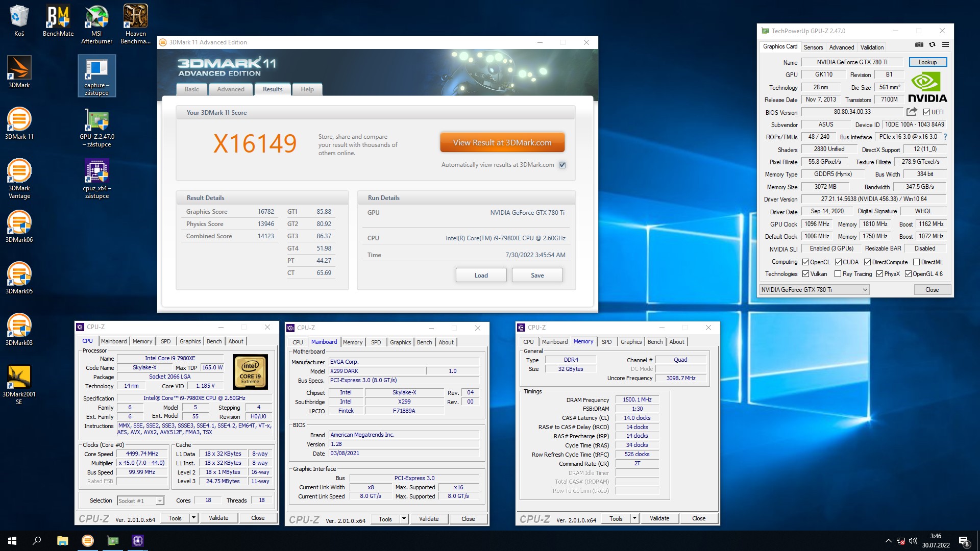Open the MSI Afterburner desktop icon

(x=96, y=24)
